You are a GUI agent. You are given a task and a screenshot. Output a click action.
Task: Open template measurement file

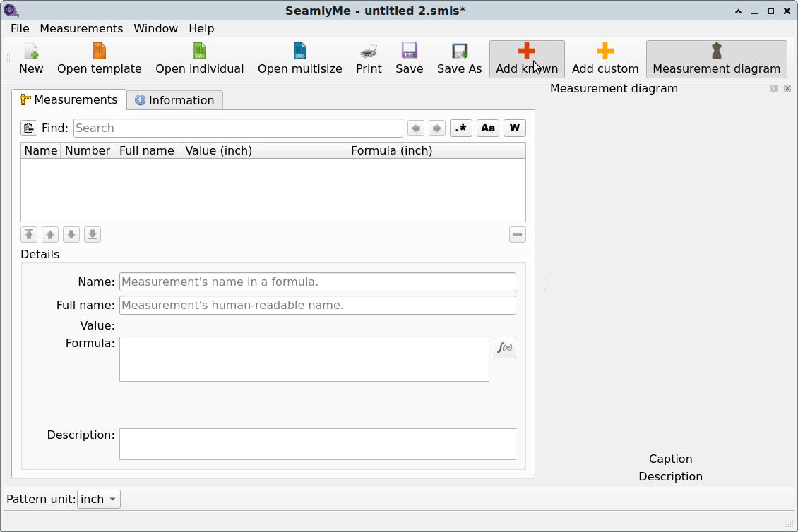(100, 59)
